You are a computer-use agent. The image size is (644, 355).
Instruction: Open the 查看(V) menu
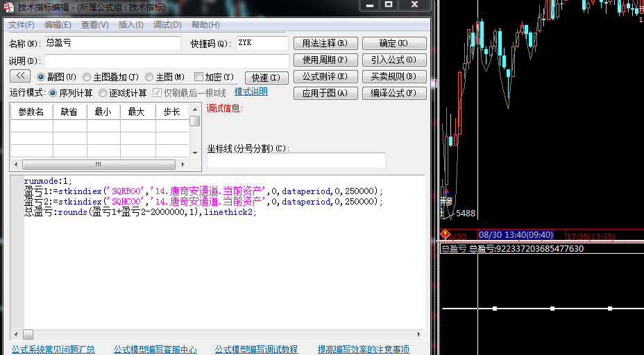point(95,25)
